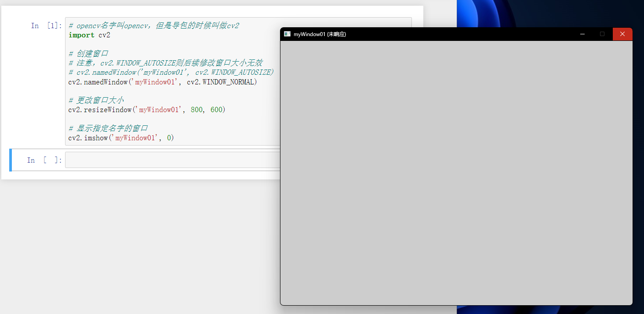The width and height of the screenshot is (644, 314).
Task: Click the 'import cv2' code line
Action: 89,35
